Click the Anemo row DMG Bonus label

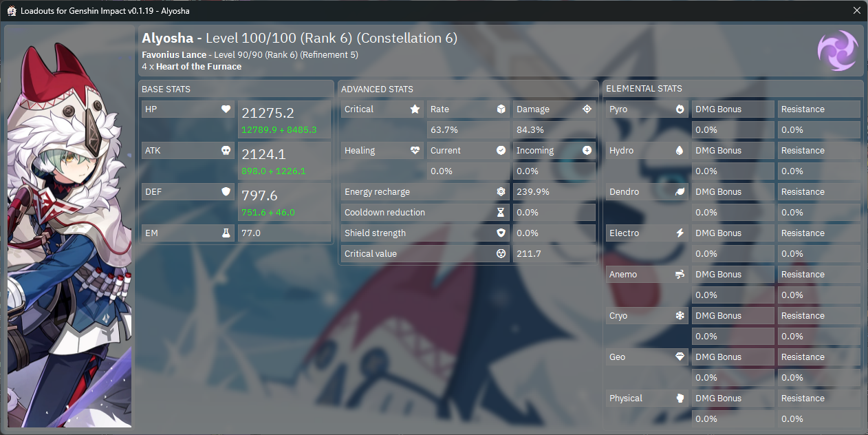(733, 275)
